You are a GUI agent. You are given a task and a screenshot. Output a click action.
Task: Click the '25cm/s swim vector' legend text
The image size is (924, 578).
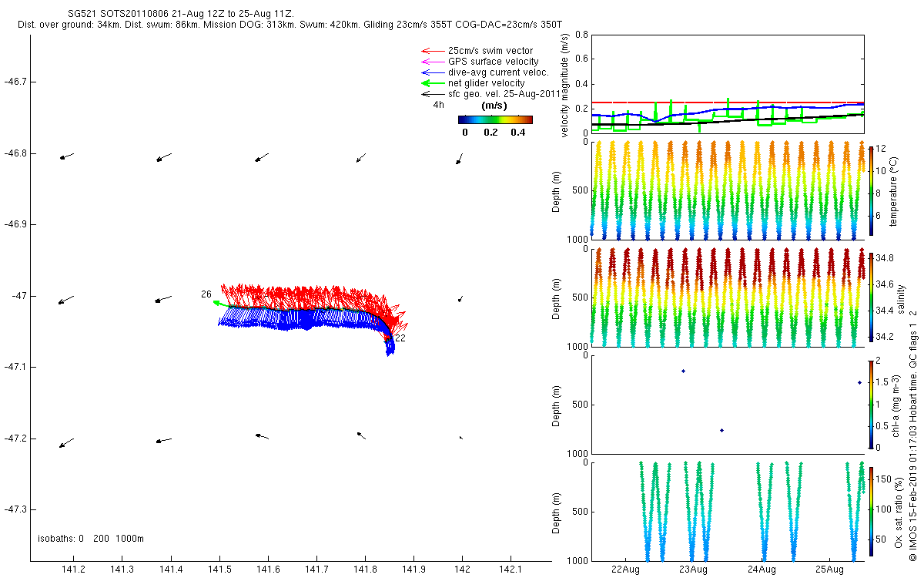coord(490,51)
